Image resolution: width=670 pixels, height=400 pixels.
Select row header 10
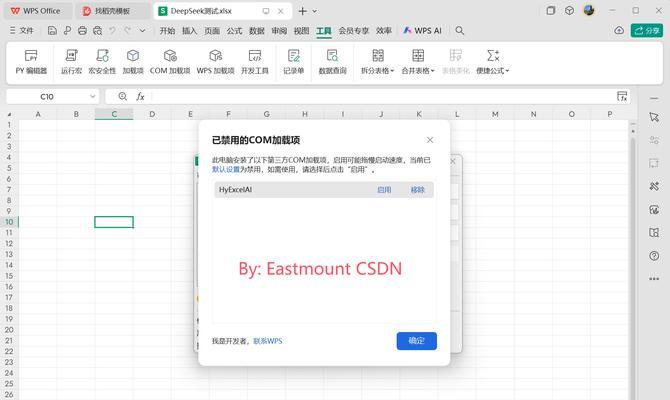point(9,222)
